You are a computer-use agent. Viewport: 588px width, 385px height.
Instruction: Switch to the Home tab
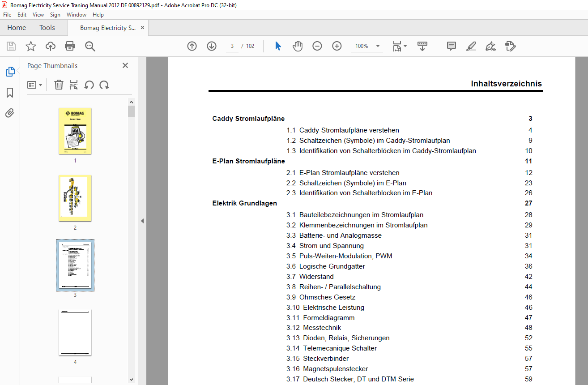pyautogui.click(x=17, y=27)
